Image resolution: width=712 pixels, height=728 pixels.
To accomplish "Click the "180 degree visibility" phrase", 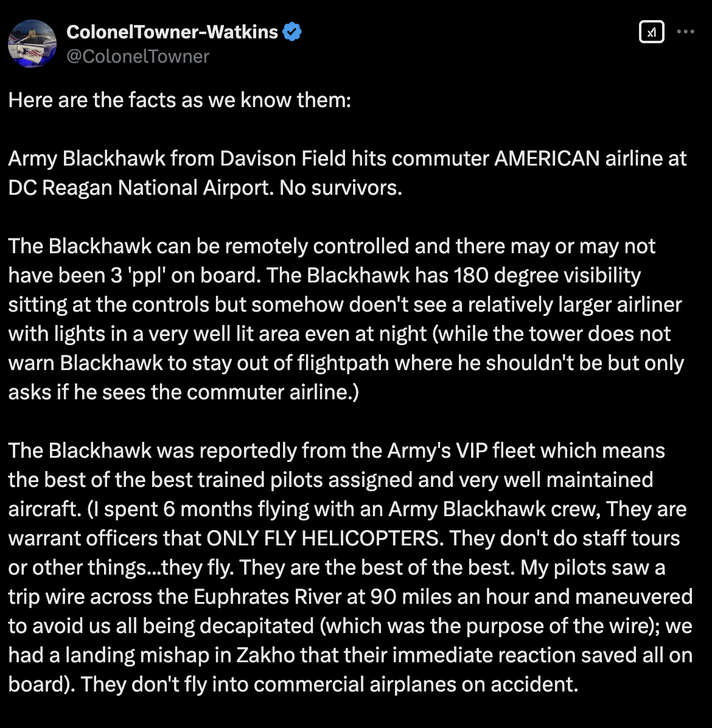I will (547, 275).
